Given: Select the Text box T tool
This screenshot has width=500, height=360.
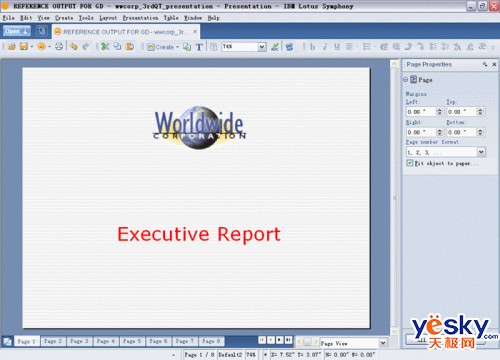Looking at the screenshot, I should 199,47.
